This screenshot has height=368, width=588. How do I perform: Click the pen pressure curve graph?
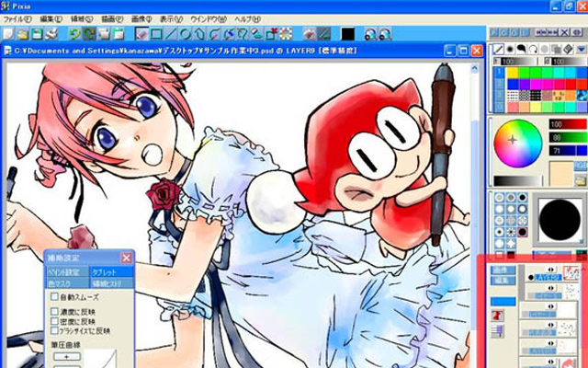[x=100, y=359]
